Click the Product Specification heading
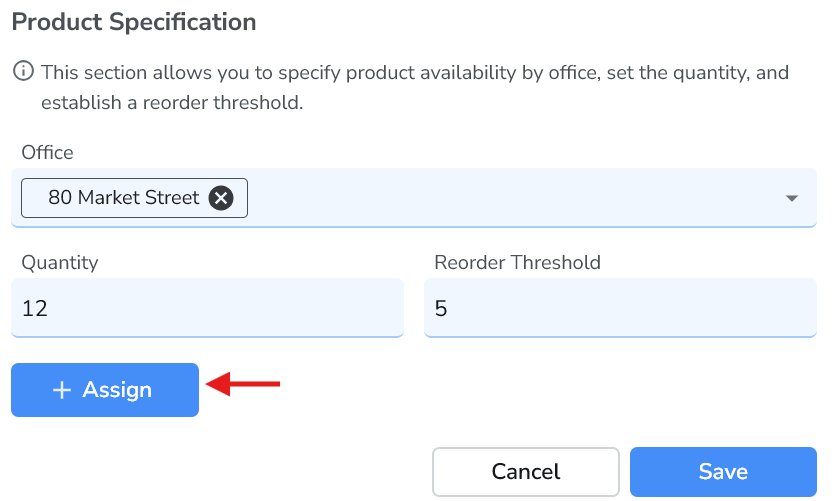832x501 pixels. pyautogui.click(x=134, y=21)
